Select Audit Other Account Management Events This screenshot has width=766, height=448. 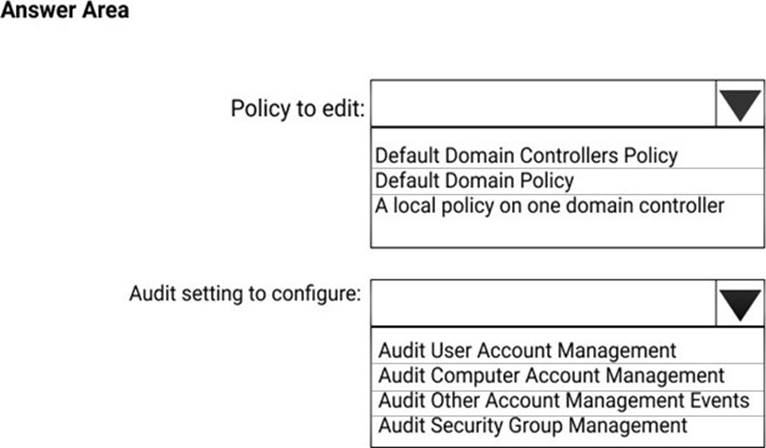(563, 401)
